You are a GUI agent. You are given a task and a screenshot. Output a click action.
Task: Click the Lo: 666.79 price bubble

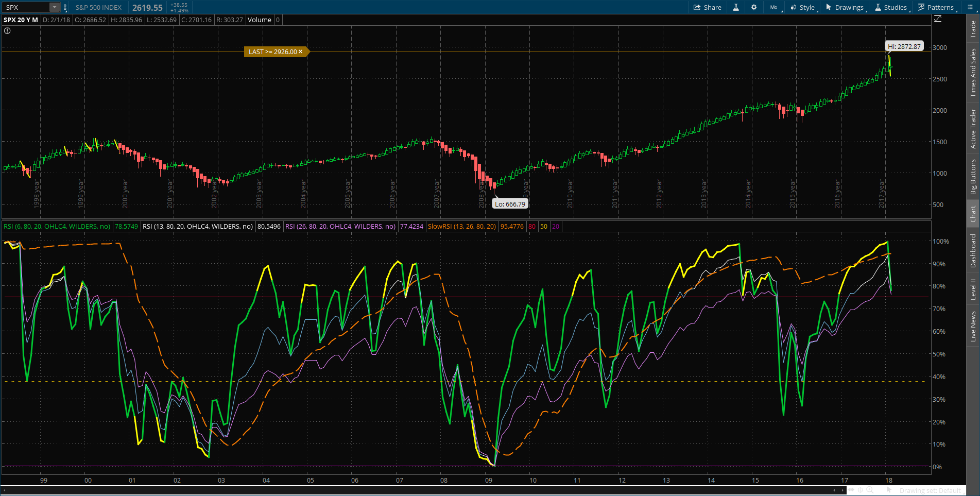510,204
